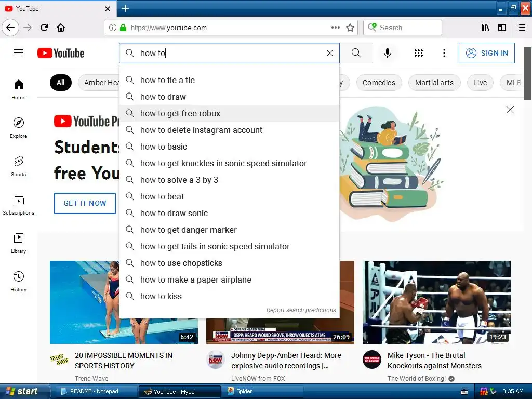Choose 'how to delete instagram account' suggestion
Viewport: 532px width, 399px height.
tap(229, 130)
